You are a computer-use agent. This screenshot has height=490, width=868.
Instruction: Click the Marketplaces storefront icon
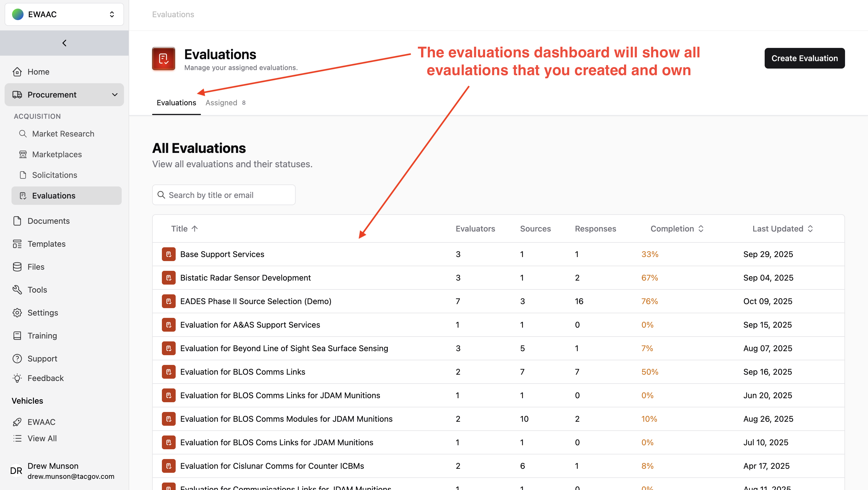(23, 154)
